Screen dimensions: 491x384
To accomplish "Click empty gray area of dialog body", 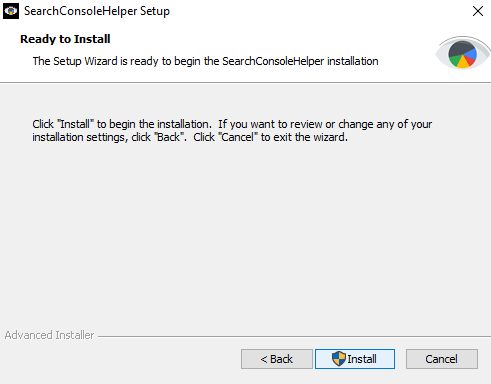I will click(x=245, y=233).
